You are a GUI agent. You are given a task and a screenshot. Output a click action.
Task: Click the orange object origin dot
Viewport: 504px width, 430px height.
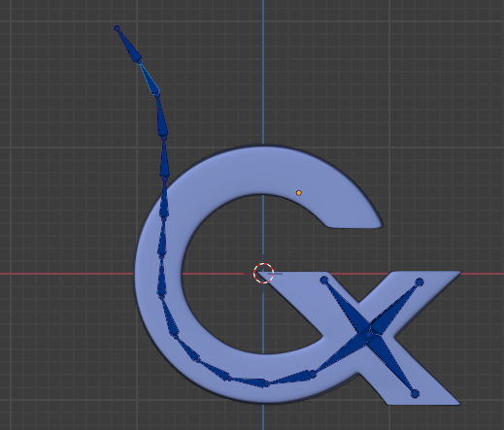coord(299,193)
